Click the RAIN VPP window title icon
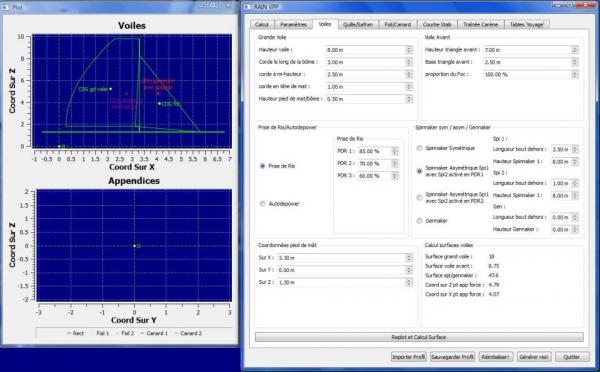Image resolution: width=600 pixels, height=372 pixels. click(247, 7)
